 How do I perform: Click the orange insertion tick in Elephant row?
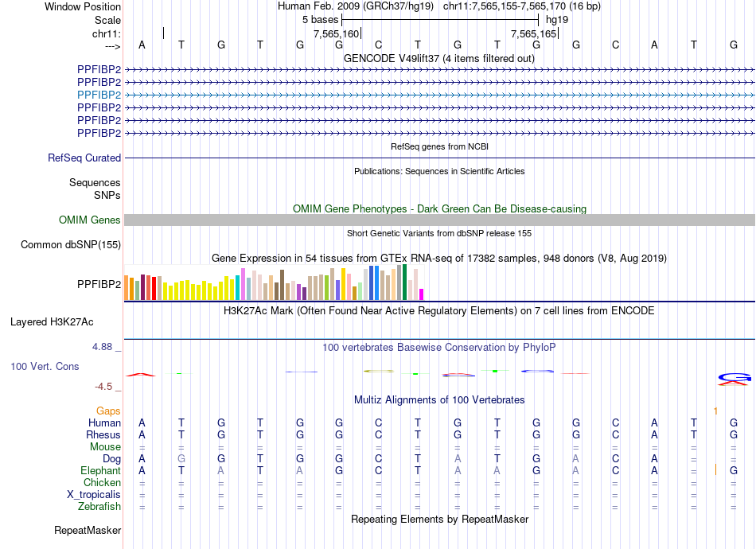coord(715,469)
